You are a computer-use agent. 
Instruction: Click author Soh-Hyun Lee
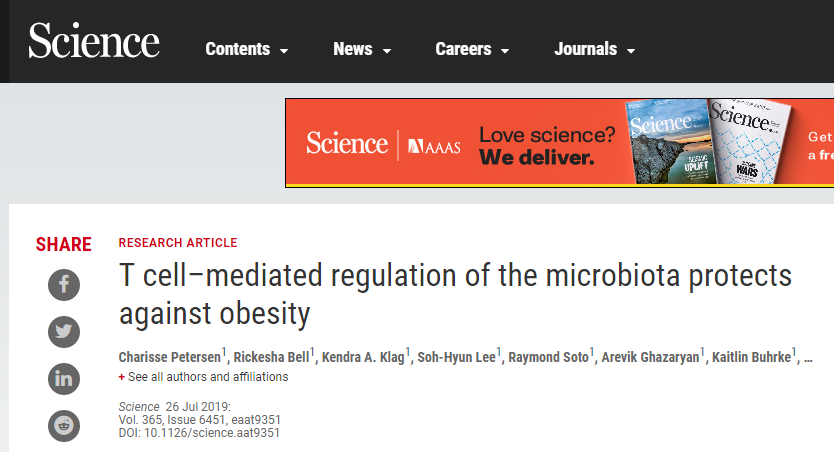click(x=456, y=357)
